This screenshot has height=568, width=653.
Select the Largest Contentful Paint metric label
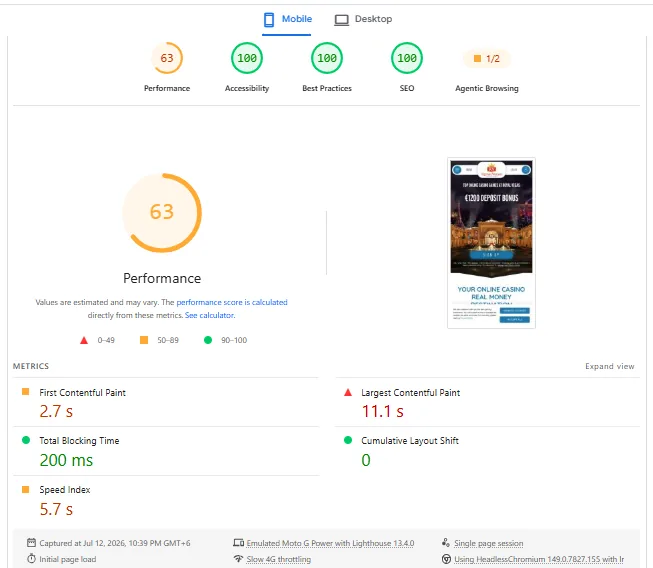click(x=411, y=393)
